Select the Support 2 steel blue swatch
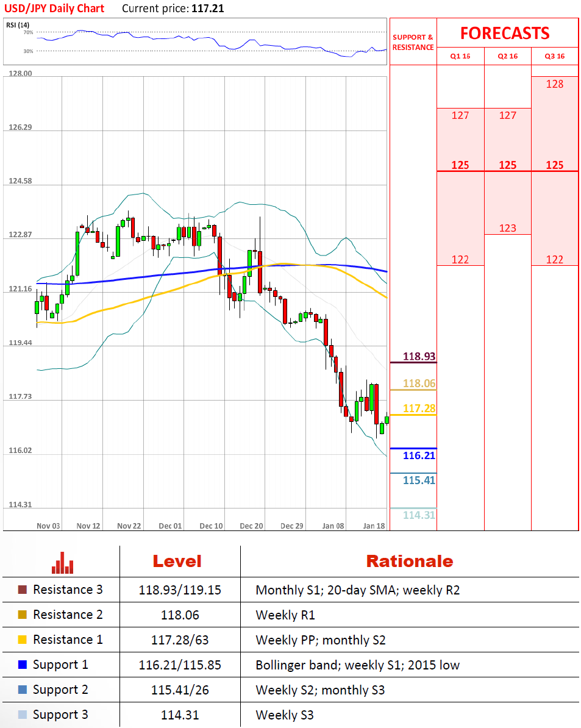 [x=23, y=690]
